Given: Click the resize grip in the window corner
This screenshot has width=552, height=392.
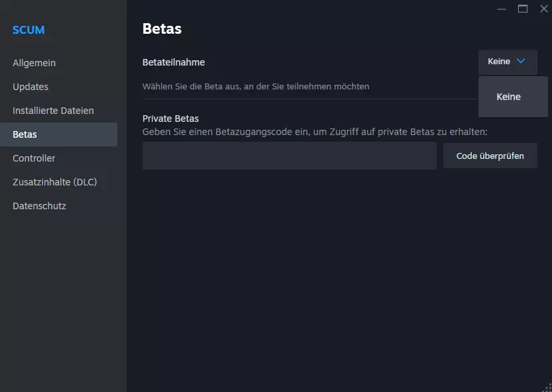Looking at the screenshot, I should coord(547,387).
